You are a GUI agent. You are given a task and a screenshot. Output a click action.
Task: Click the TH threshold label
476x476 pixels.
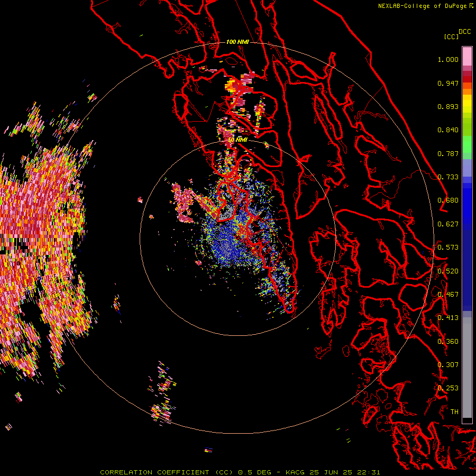[x=454, y=412]
